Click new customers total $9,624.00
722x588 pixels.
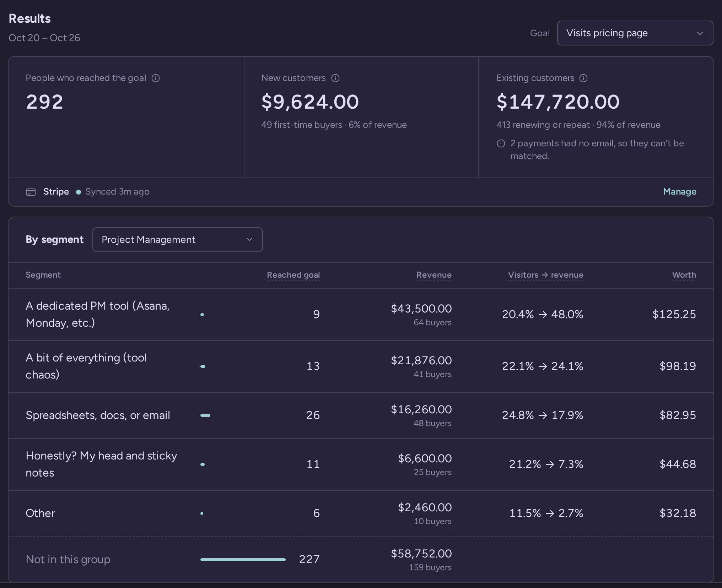(310, 102)
